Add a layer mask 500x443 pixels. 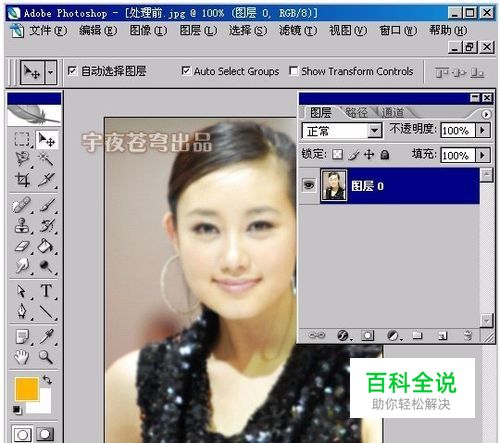pyautogui.click(x=368, y=335)
